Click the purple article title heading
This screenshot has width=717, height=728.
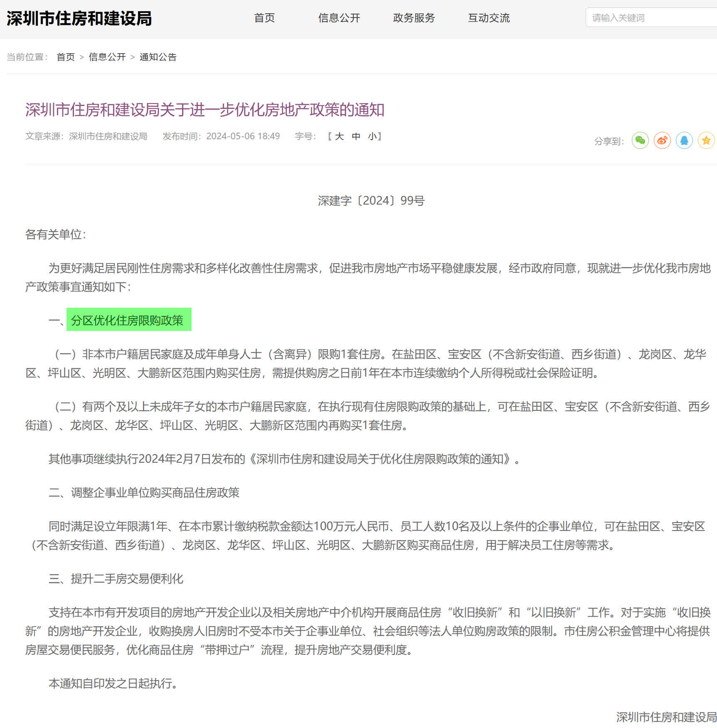coord(205,110)
